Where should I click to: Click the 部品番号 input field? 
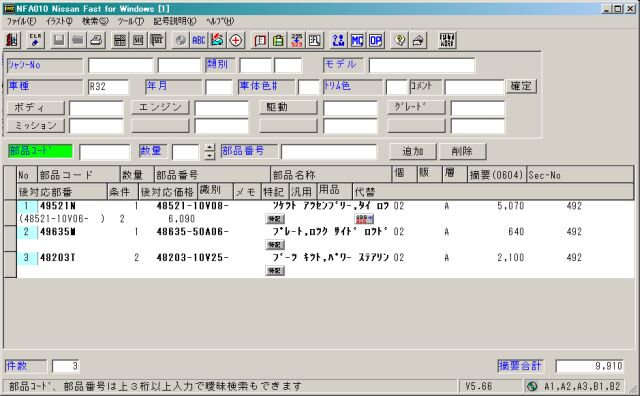[x=329, y=152]
